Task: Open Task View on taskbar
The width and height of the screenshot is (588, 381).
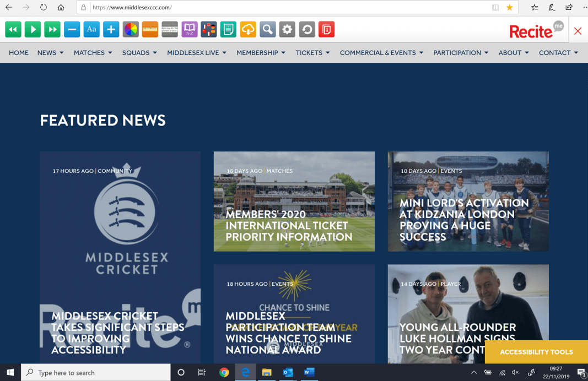Action: coord(202,372)
